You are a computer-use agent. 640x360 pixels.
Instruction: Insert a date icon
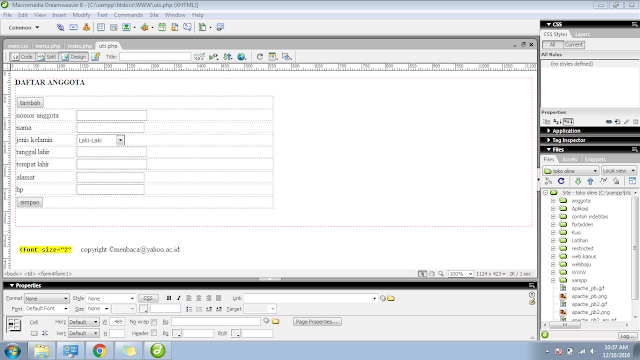[x=162, y=27]
